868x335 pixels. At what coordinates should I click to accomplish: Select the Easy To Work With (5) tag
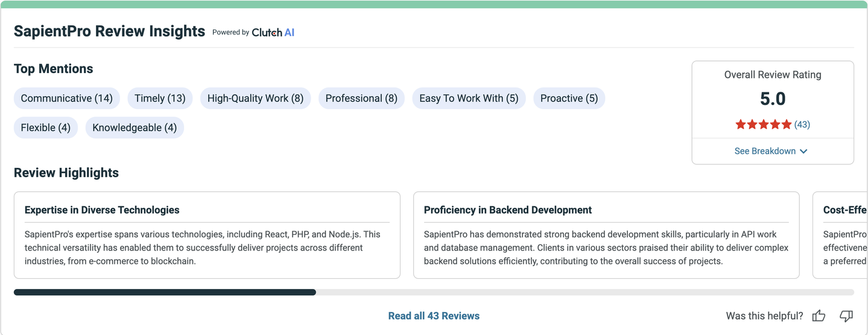469,98
